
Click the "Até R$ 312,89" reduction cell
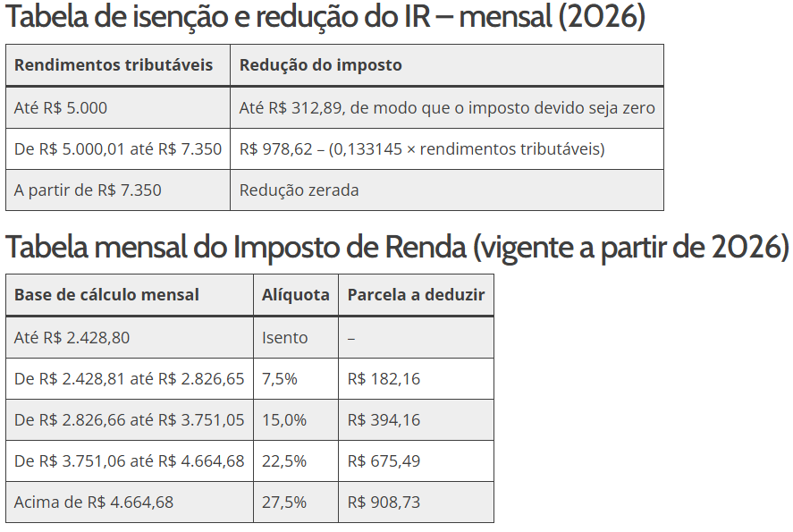(x=447, y=108)
